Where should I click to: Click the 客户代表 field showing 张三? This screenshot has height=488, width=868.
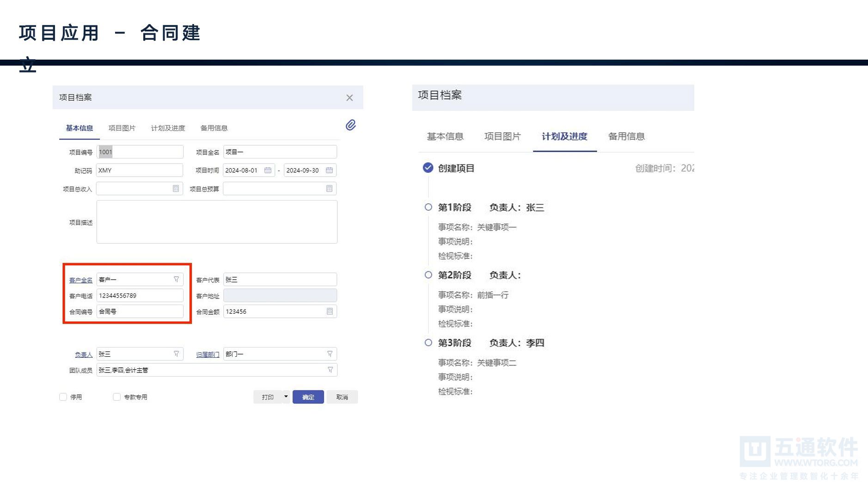point(280,279)
